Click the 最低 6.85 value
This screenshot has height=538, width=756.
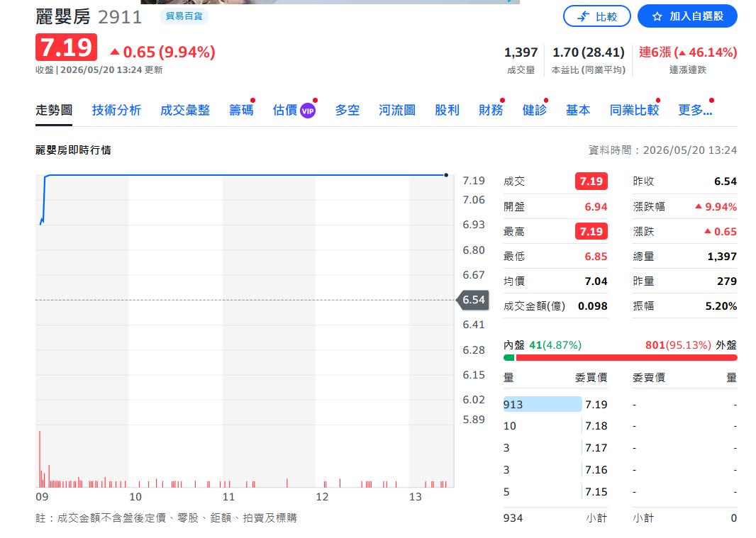pos(596,257)
